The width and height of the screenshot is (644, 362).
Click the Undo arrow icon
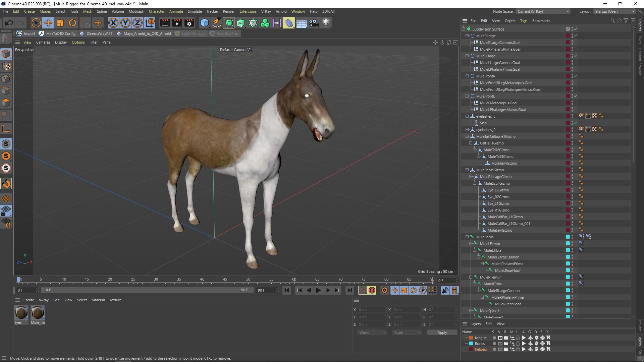tap(9, 23)
